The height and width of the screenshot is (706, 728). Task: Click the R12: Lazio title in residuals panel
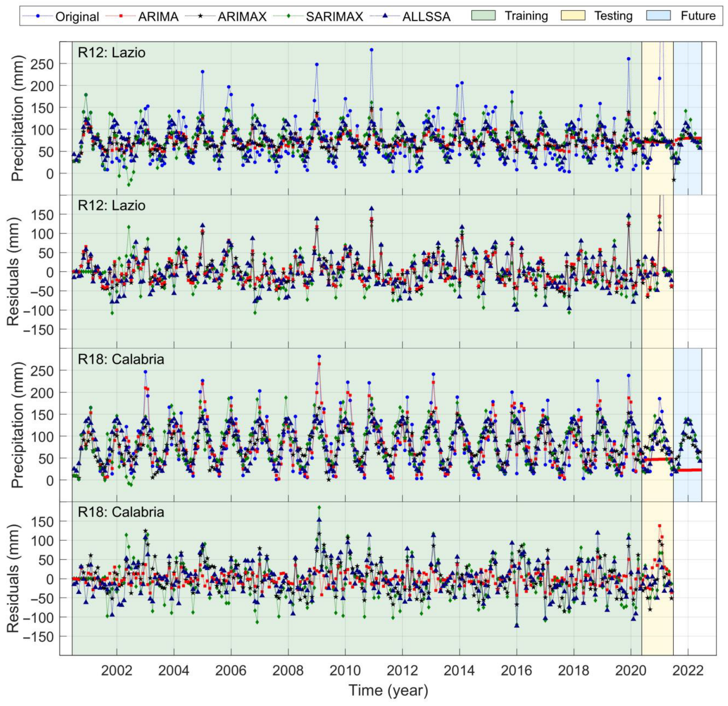[x=112, y=205]
